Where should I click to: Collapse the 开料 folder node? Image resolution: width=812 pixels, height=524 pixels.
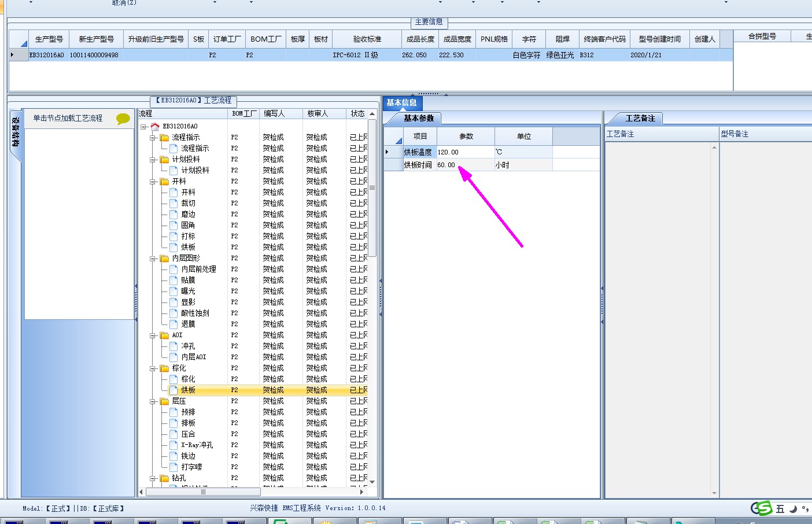pyautogui.click(x=153, y=181)
